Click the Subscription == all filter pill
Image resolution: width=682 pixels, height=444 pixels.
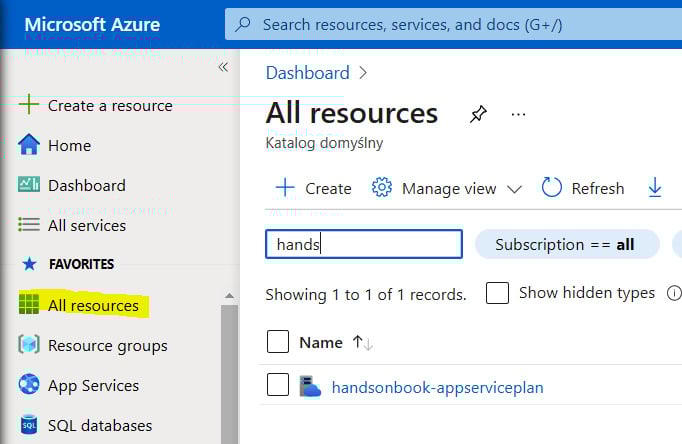(567, 244)
